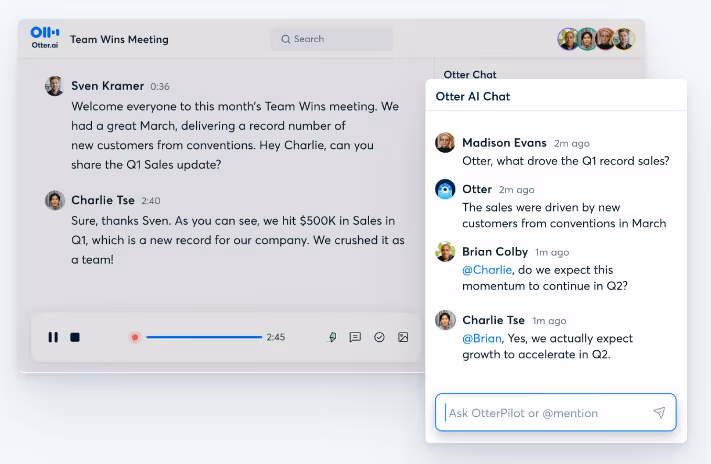Click Otter's reply about conventions in March
The image size is (711, 464).
coord(564,215)
